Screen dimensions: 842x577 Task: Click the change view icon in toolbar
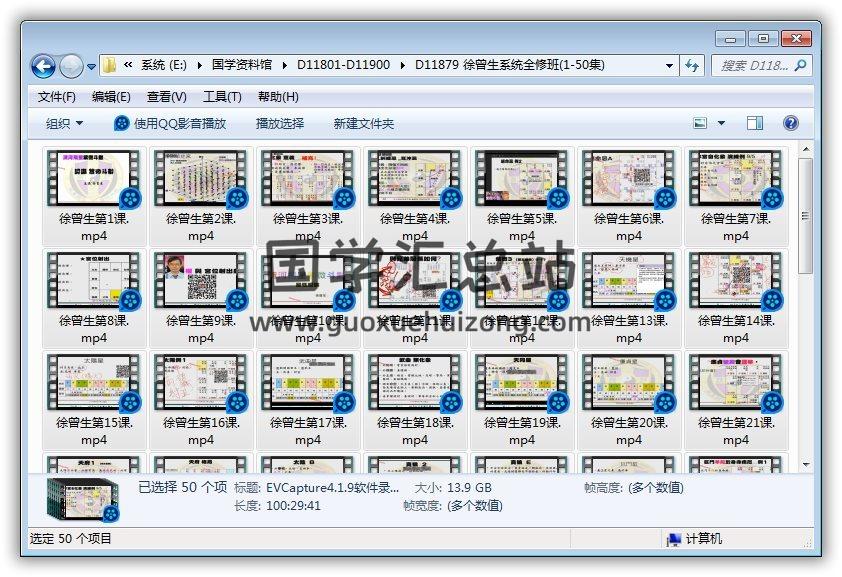(x=702, y=124)
